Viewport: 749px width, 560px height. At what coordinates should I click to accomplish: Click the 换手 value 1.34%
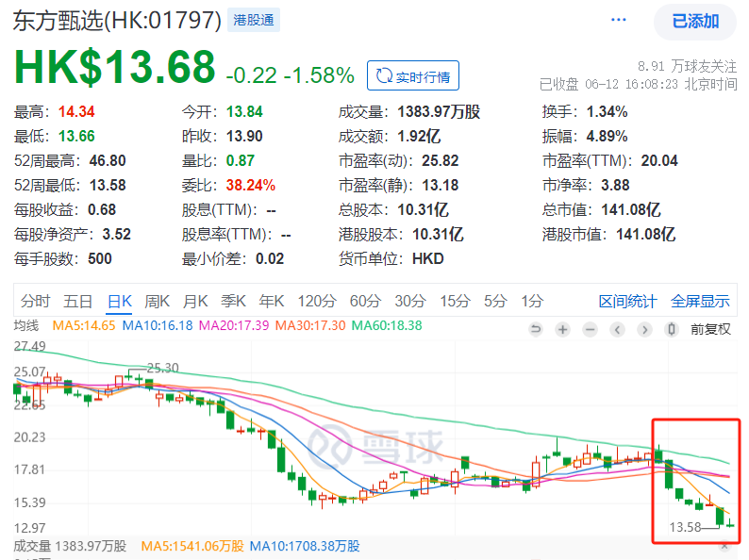(x=607, y=111)
